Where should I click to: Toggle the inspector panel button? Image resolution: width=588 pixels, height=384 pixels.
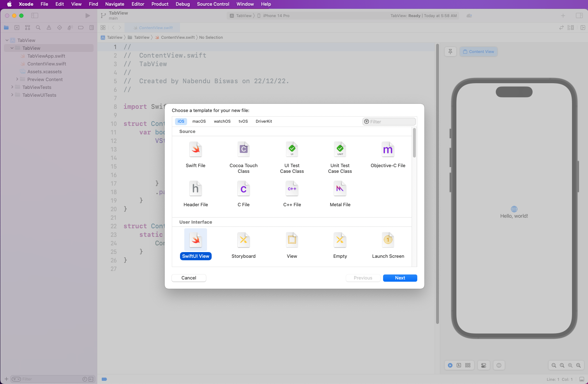pyautogui.click(x=579, y=16)
